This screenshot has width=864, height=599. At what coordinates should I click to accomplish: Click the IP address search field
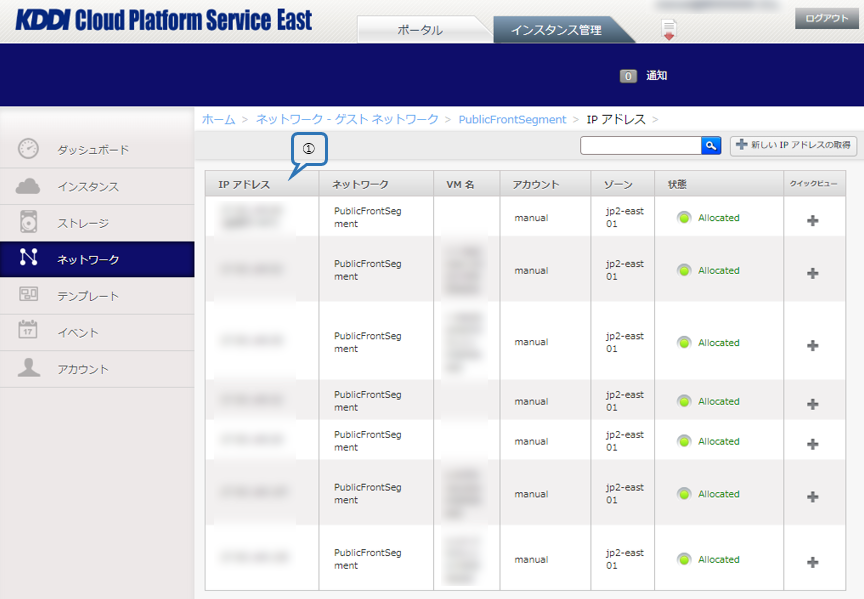tap(640, 146)
